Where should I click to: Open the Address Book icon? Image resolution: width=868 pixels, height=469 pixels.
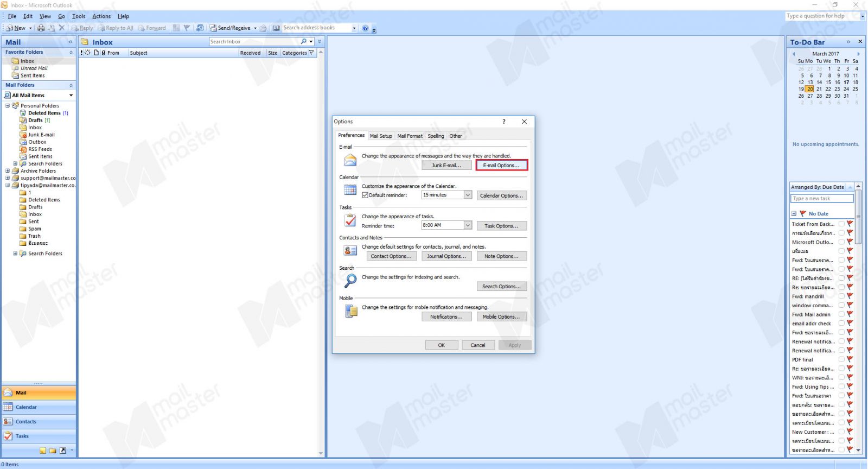point(276,28)
